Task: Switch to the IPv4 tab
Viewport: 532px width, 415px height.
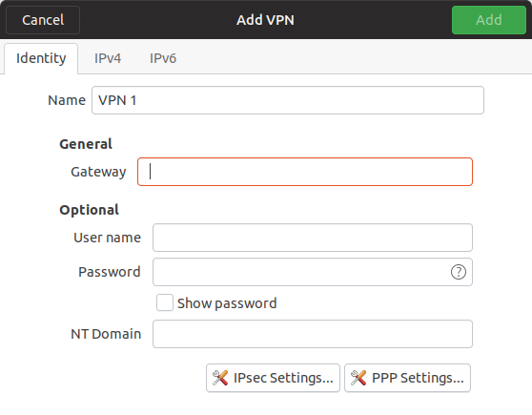Action: 108,58
